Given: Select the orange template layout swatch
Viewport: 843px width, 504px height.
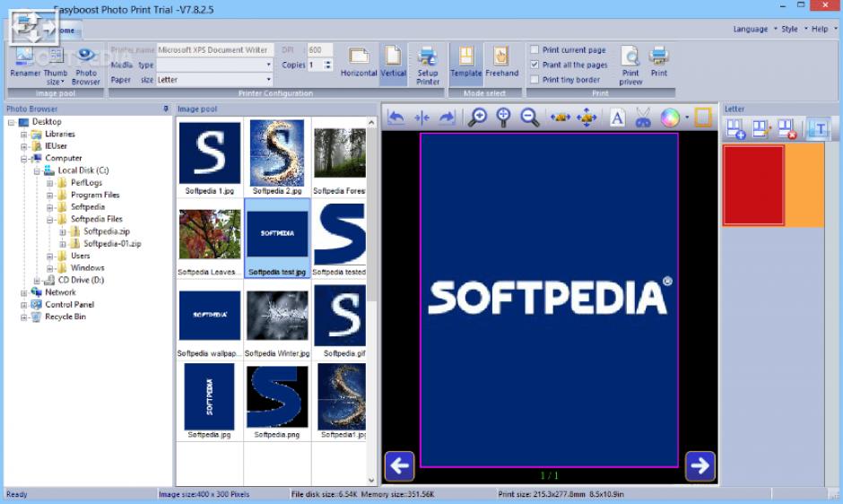Looking at the screenshot, I should pyautogui.click(x=804, y=185).
